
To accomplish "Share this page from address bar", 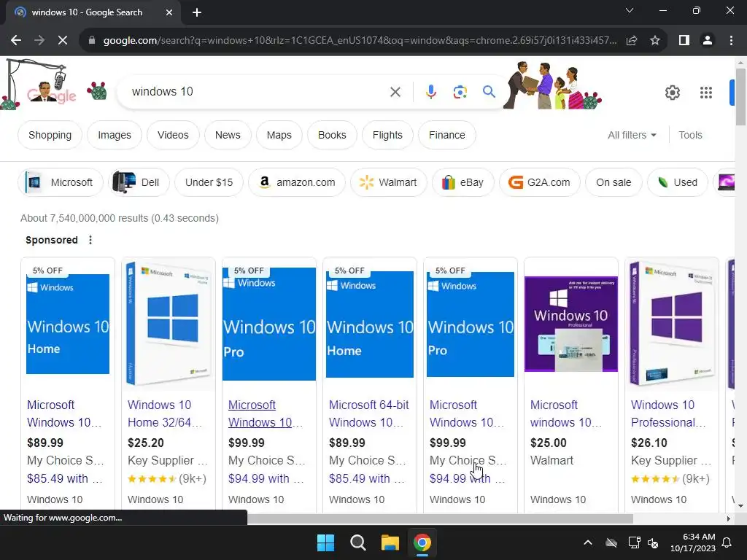I will [632, 41].
